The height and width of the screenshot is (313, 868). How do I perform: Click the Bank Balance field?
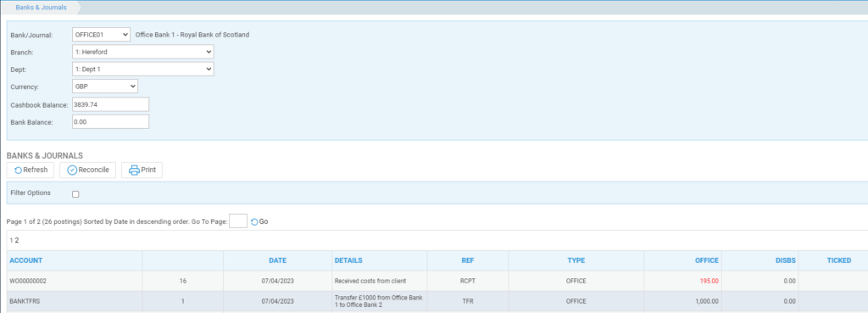tap(110, 122)
